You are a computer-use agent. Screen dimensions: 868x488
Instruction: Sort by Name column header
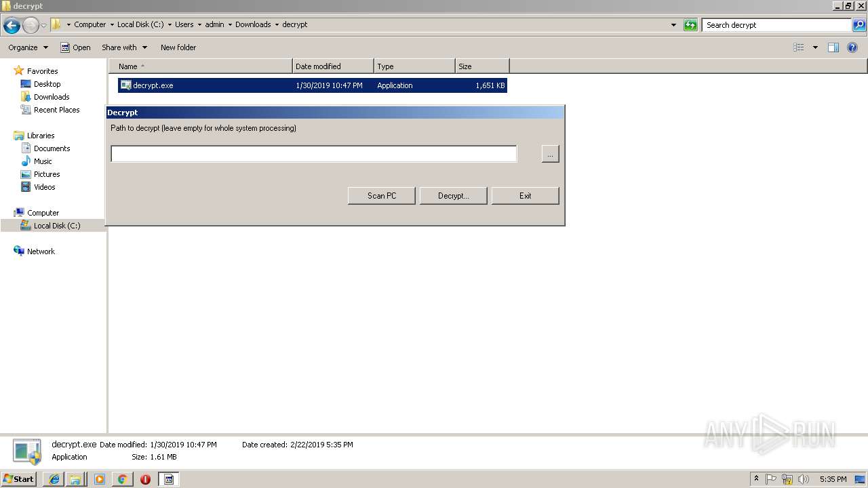tap(201, 66)
